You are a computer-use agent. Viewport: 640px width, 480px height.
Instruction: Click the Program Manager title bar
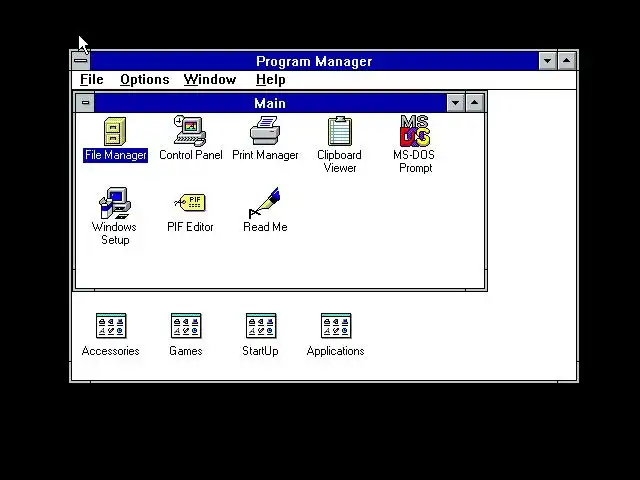click(x=314, y=61)
